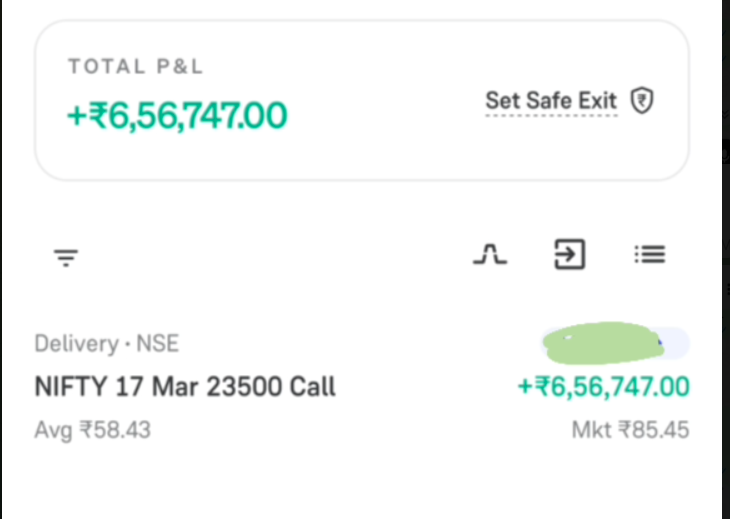Click the Avg ₹58.43 price text
This screenshot has width=730, height=519.
point(92,431)
